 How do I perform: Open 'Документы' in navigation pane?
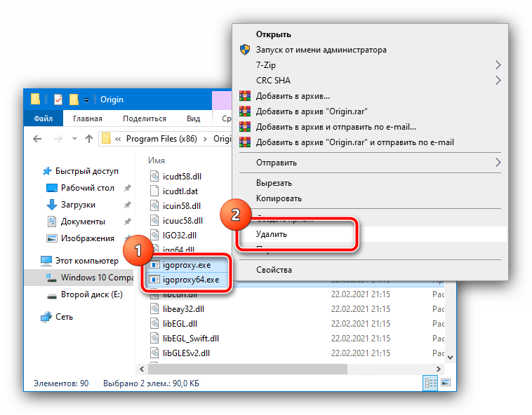83,222
